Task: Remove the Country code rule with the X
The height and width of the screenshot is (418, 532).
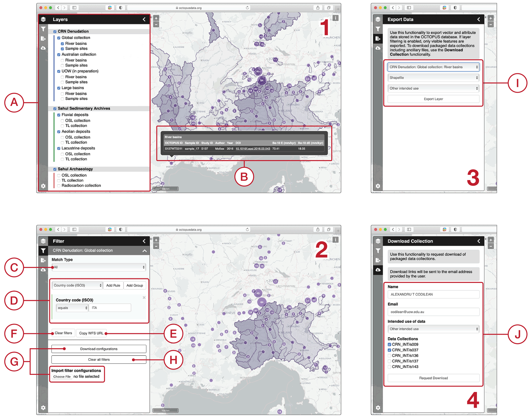Action: 144,298
